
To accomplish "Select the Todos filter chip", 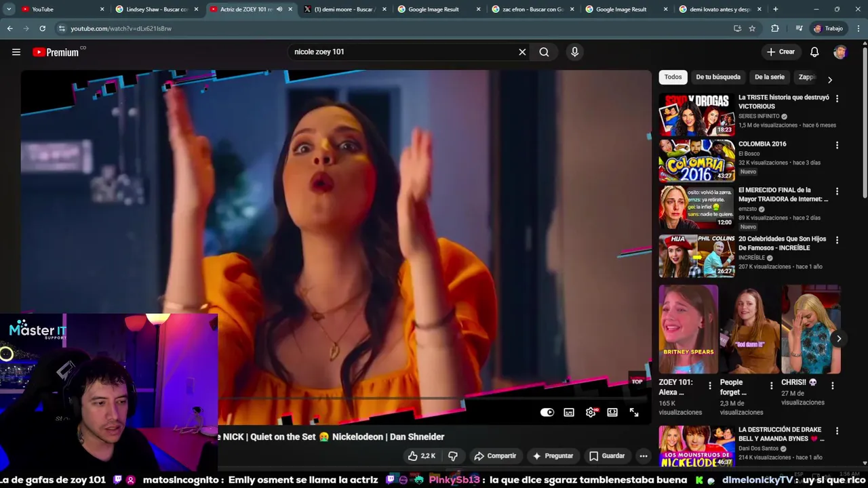I will [x=673, y=77].
